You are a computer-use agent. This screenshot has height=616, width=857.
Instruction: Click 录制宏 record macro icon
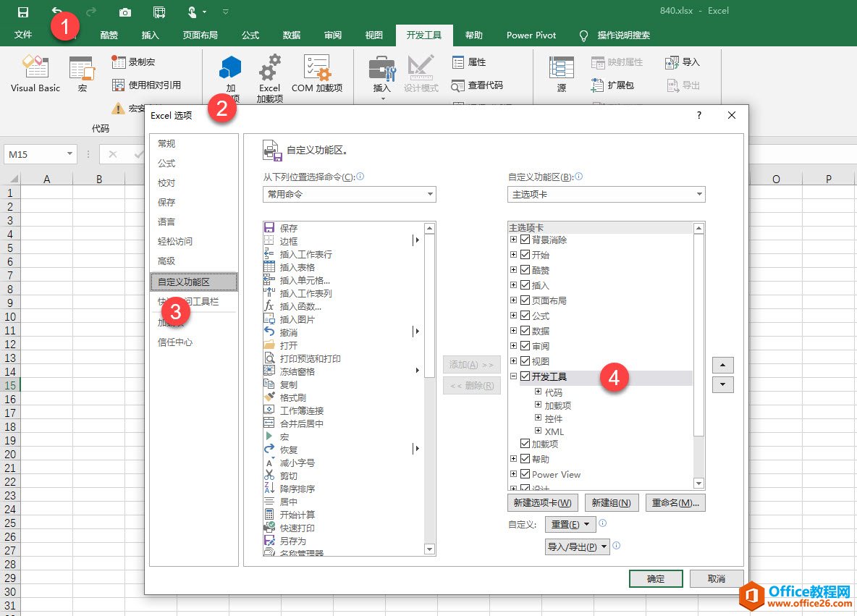point(119,62)
